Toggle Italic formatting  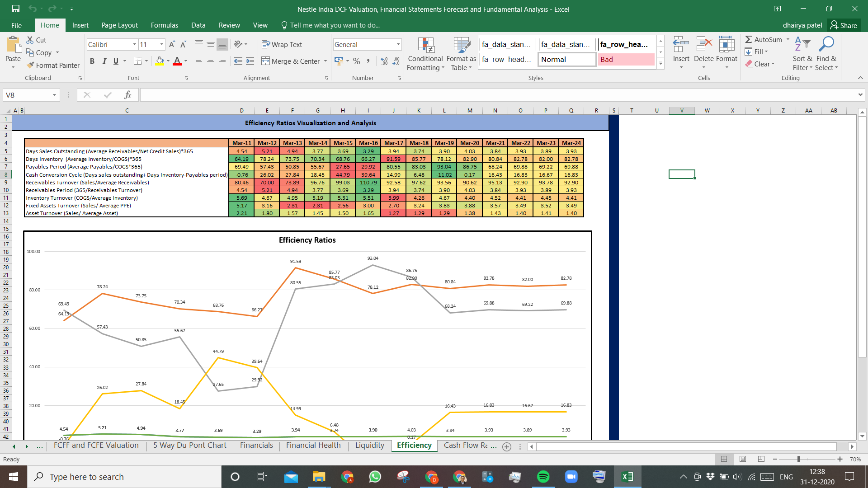104,61
